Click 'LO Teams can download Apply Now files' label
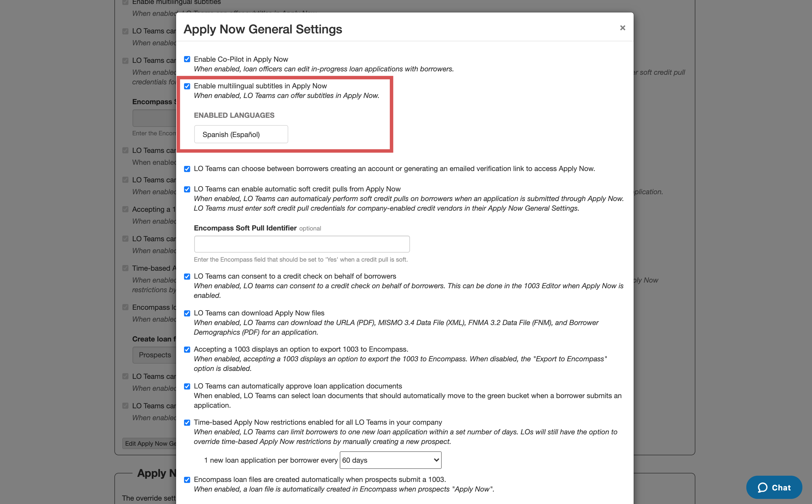Viewport: 812px width, 504px height. point(259,313)
